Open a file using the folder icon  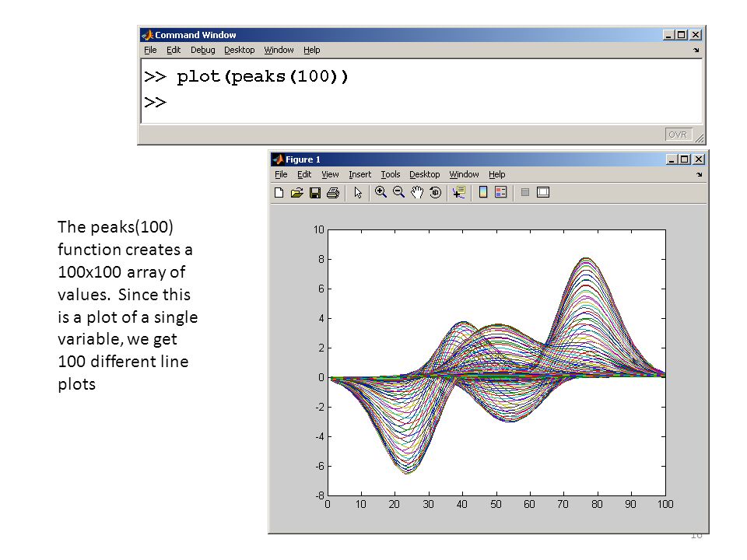pos(296,193)
